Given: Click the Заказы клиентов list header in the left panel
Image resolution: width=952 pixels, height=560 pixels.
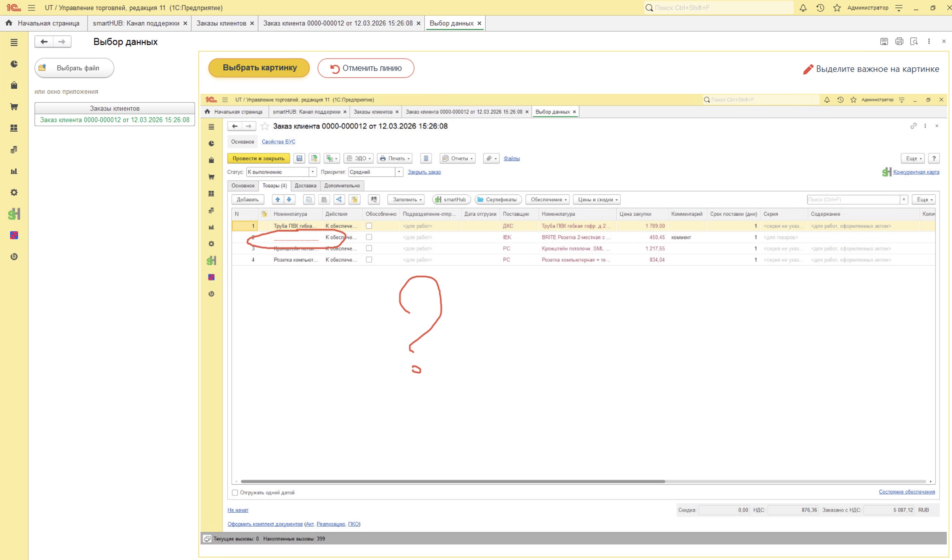Looking at the screenshot, I should click(x=114, y=108).
